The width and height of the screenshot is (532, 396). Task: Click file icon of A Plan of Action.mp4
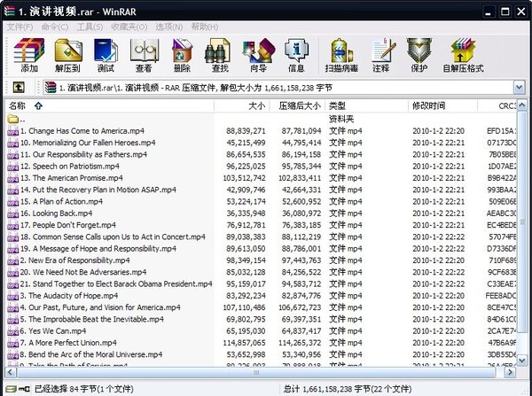pos(13,201)
